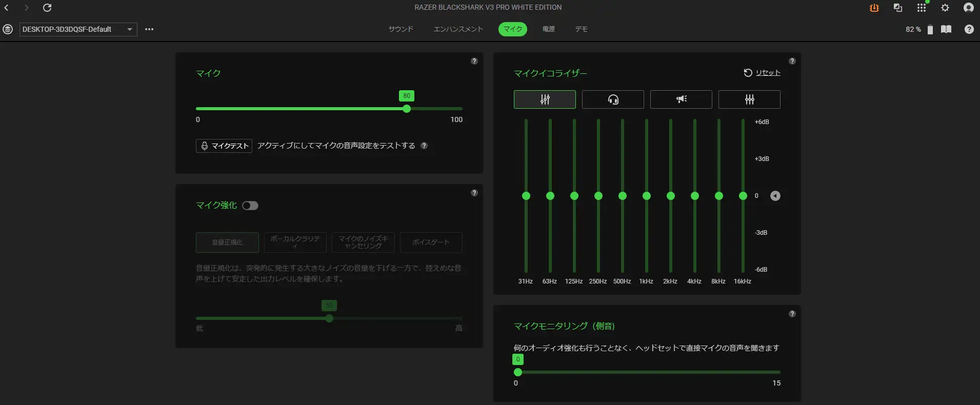Select the broadcast megaphone equalizer preset
The image size is (980, 405).
point(681,99)
